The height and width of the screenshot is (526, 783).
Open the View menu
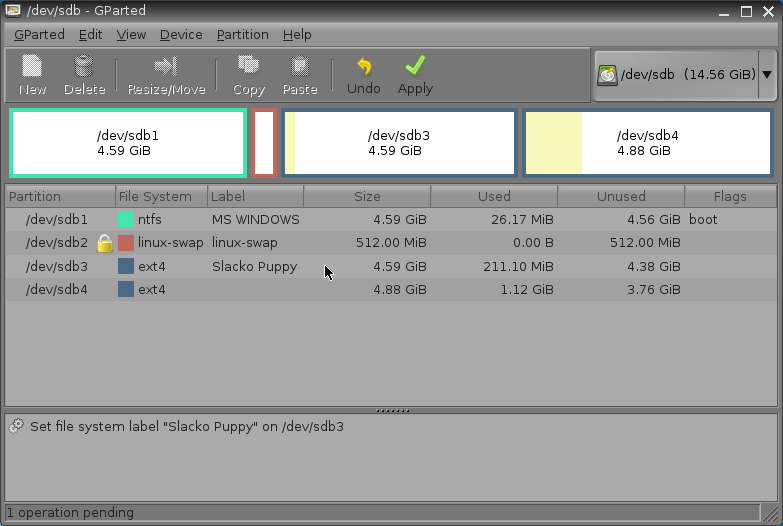pyautogui.click(x=131, y=34)
